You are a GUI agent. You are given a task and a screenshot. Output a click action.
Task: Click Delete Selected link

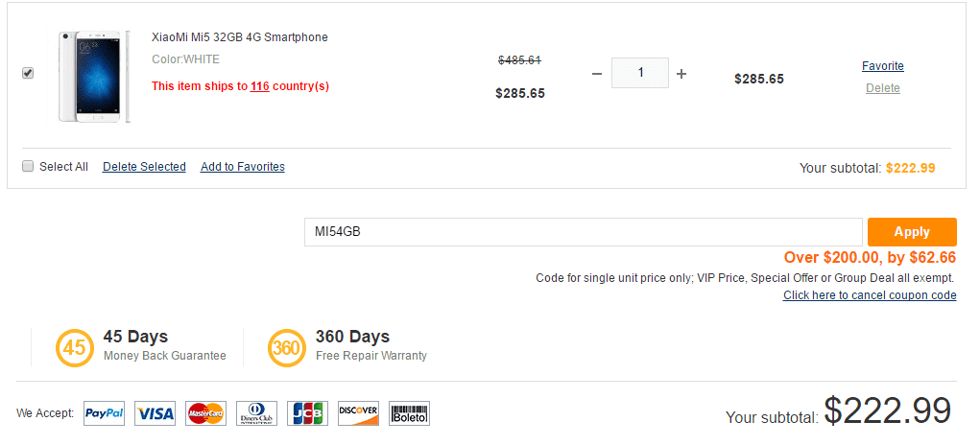pyautogui.click(x=144, y=167)
